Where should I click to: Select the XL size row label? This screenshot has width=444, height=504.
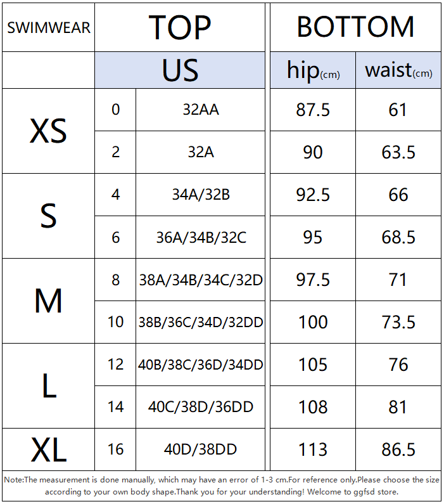(49, 449)
